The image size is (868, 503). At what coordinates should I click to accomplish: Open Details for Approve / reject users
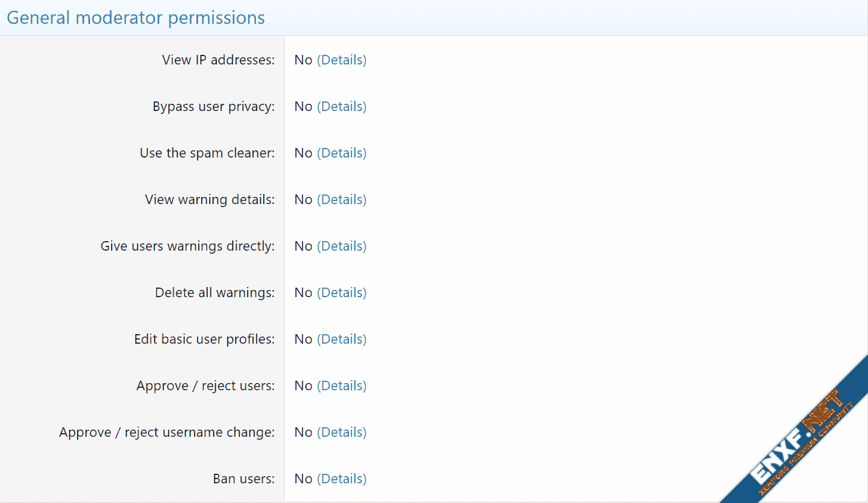341,385
